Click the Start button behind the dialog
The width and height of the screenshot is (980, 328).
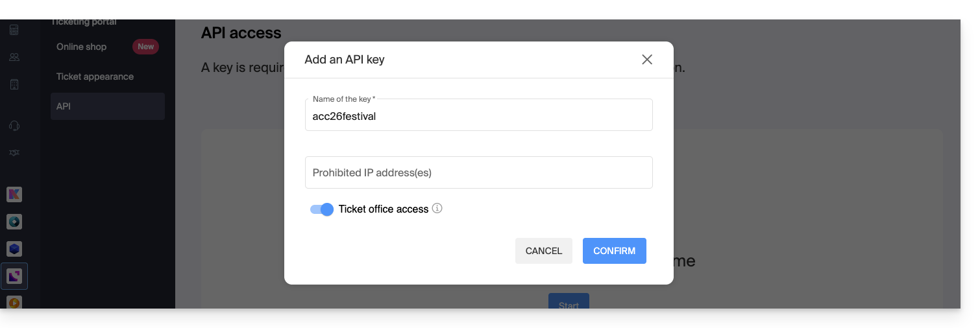[569, 302]
